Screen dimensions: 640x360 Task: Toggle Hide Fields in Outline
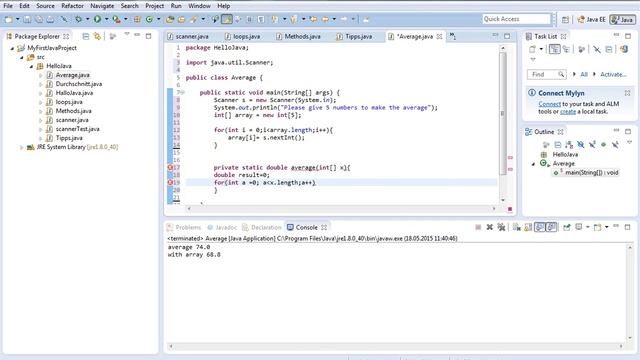coord(580,144)
